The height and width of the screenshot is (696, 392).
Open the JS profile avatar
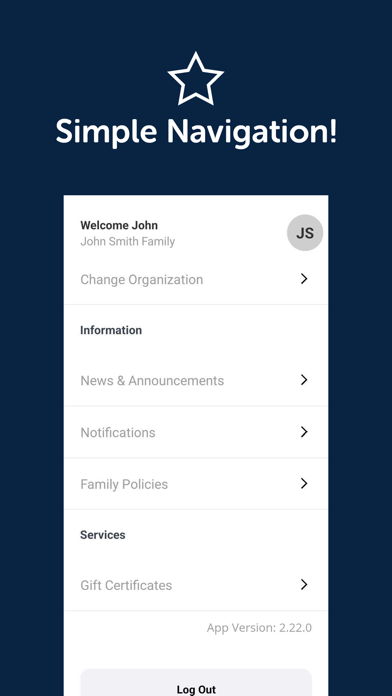pyautogui.click(x=305, y=233)
